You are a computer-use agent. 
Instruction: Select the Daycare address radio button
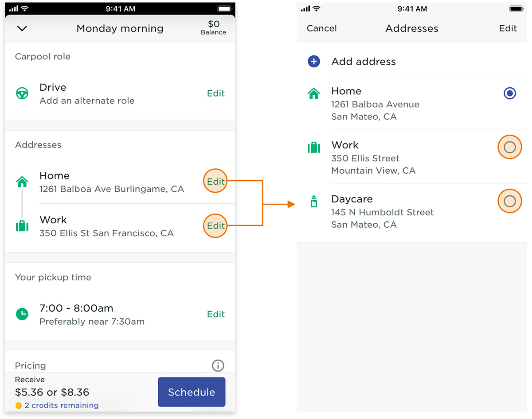pos(510,201)
